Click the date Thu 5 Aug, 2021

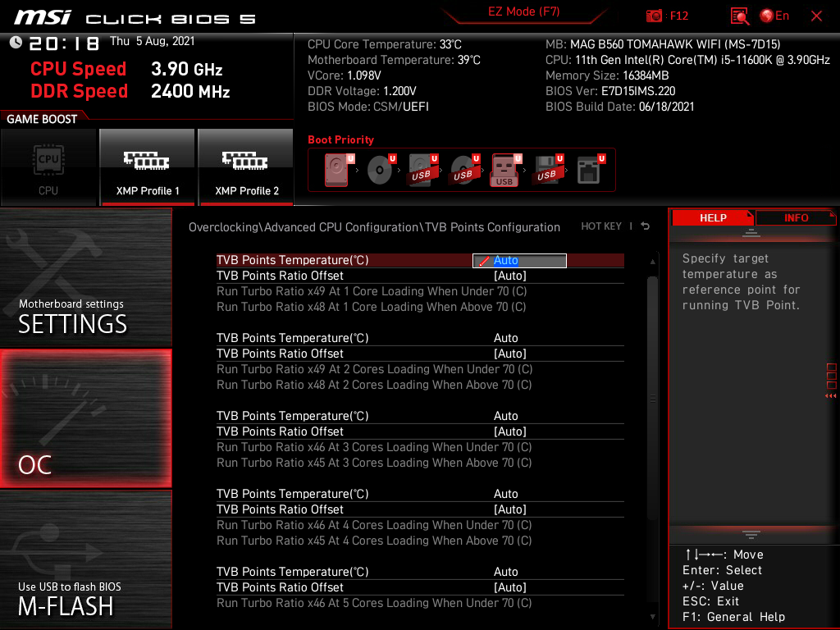coord(152,41)
